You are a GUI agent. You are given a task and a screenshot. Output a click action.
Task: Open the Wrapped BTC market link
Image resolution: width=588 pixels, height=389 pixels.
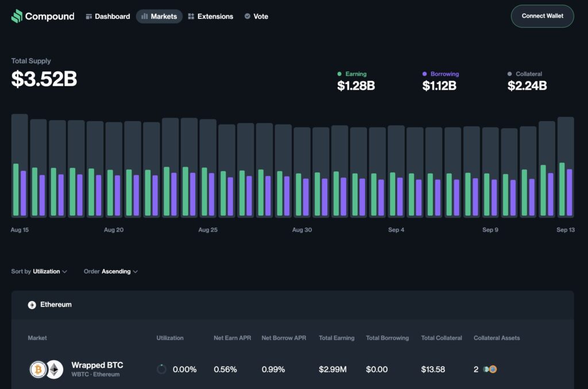click(96, 365)
